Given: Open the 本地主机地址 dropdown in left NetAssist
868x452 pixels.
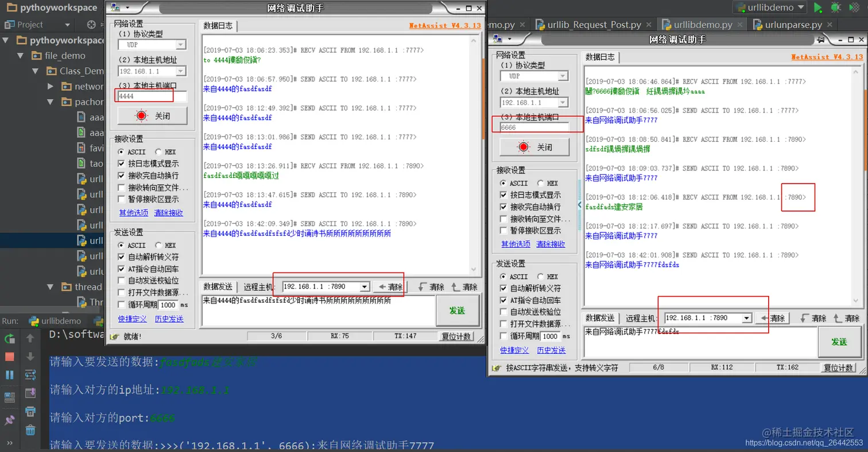Looking at the screenshot, I should pyautogui.click(x=181, y=71).
